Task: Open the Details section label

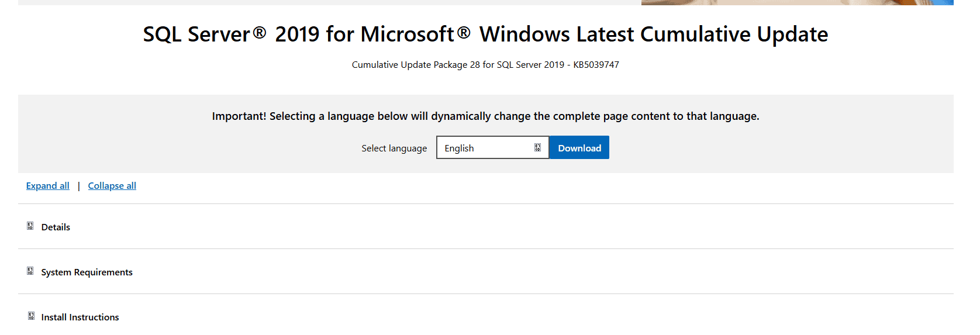Action: 56,227
